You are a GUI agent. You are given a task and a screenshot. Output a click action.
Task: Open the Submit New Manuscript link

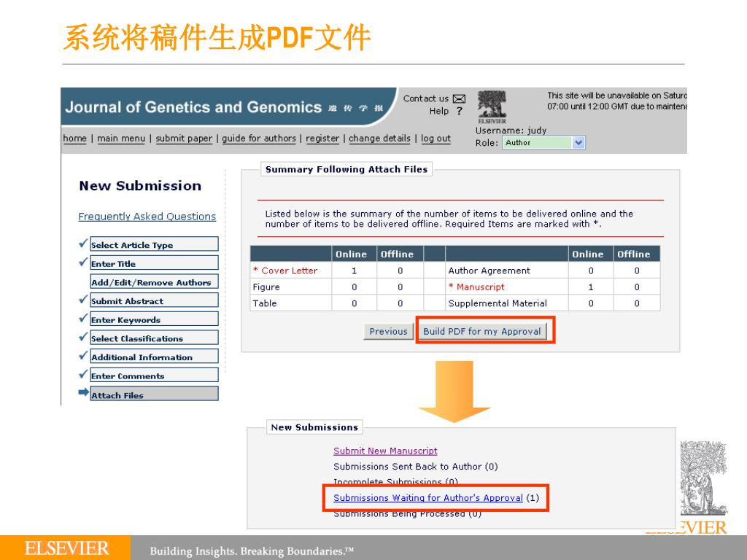click(x=385, y=451)
